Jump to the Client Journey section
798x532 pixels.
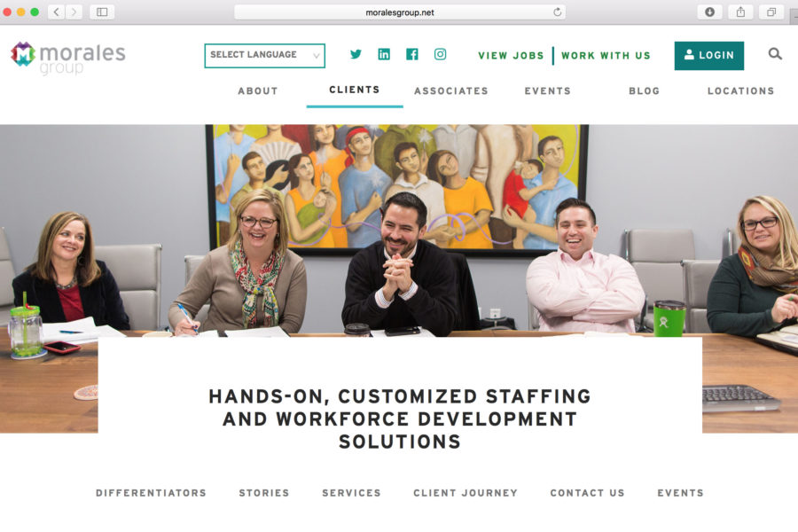pos(465,493)
